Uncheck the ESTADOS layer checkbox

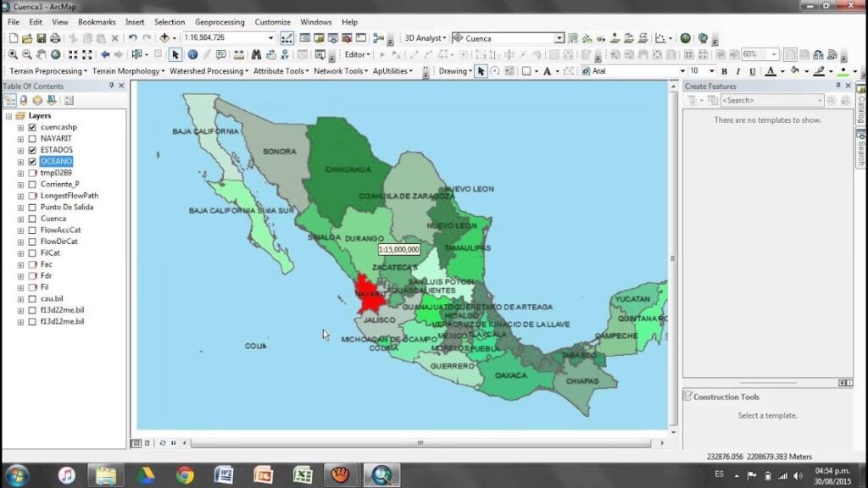[x=32, y=150]
